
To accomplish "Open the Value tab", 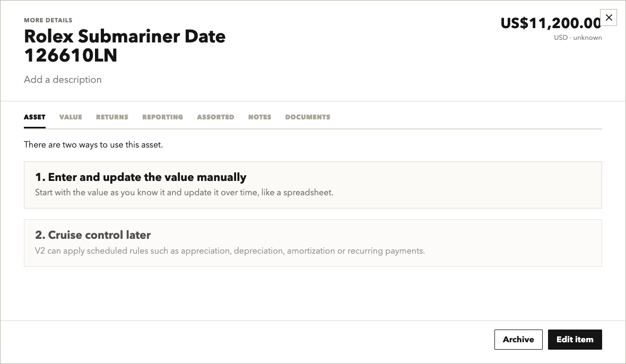I will (x=71, y=117).
